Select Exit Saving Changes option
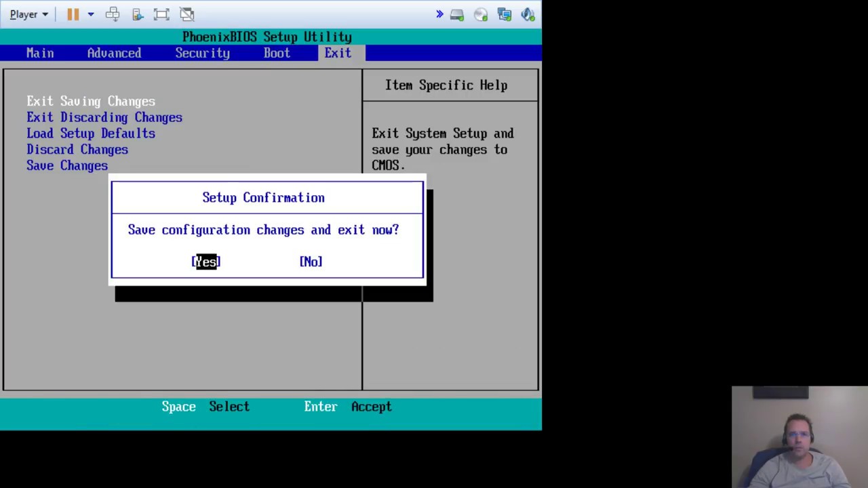This screenshot has width=868, height=488. click(x=91, y=101)
